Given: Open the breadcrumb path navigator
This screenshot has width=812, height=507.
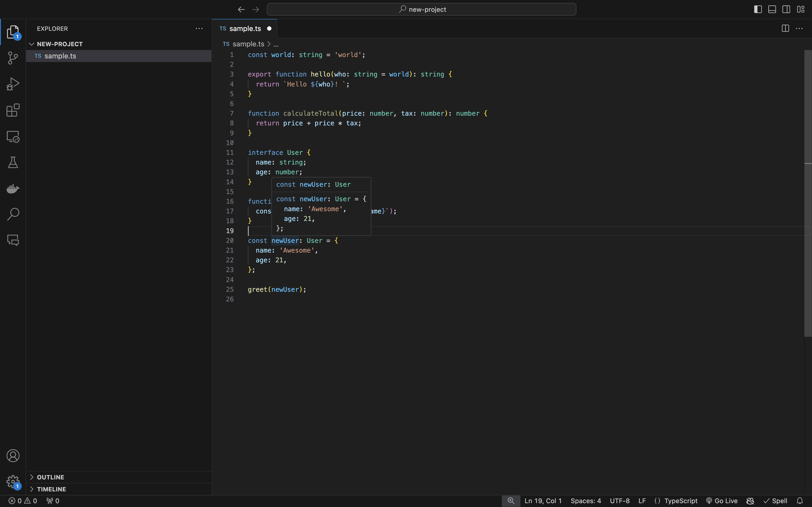Looking at the screenshot, I should (275, 44).
